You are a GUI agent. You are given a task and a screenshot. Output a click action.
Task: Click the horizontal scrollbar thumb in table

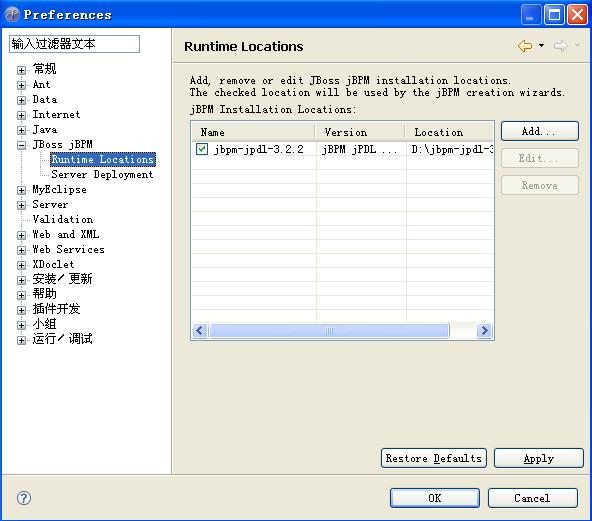[329, 331]
